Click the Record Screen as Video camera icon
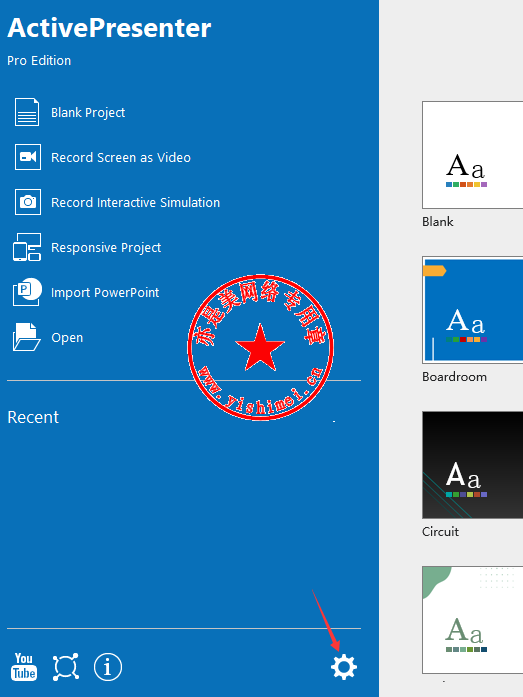Image resolution: width=523 pixels, height=697 pixels. tap(28, 157)
